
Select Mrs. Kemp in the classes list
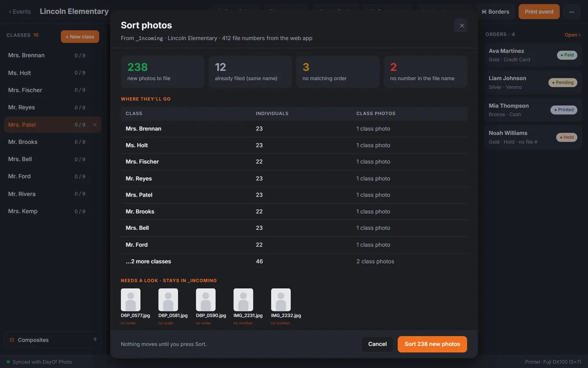click(x=53, y=211)
